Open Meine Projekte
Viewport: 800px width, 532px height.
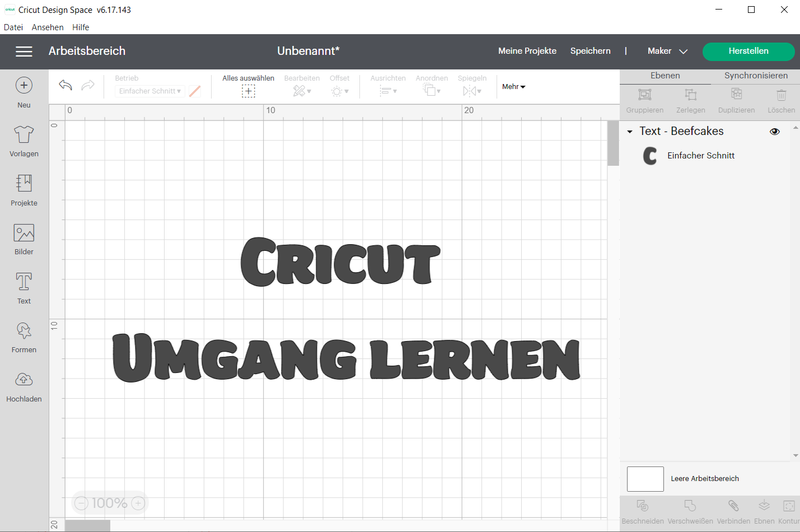[527, 51]
